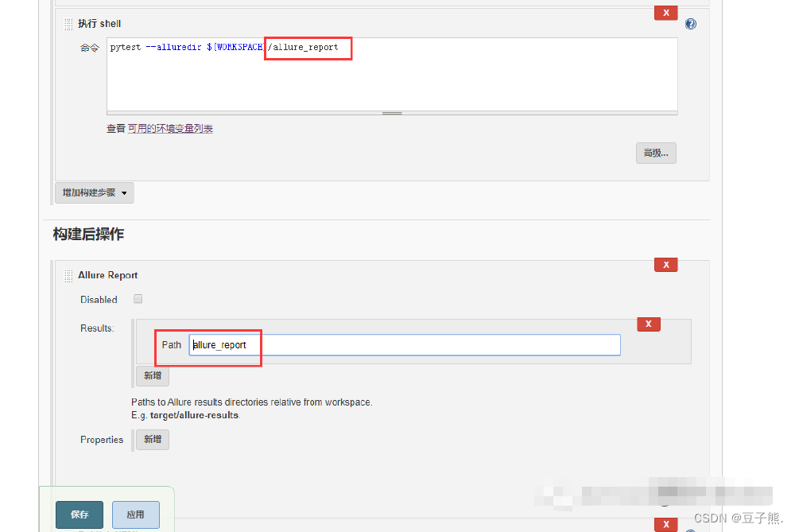Open the 可用的环境变量列表 link

click(170, 129)
